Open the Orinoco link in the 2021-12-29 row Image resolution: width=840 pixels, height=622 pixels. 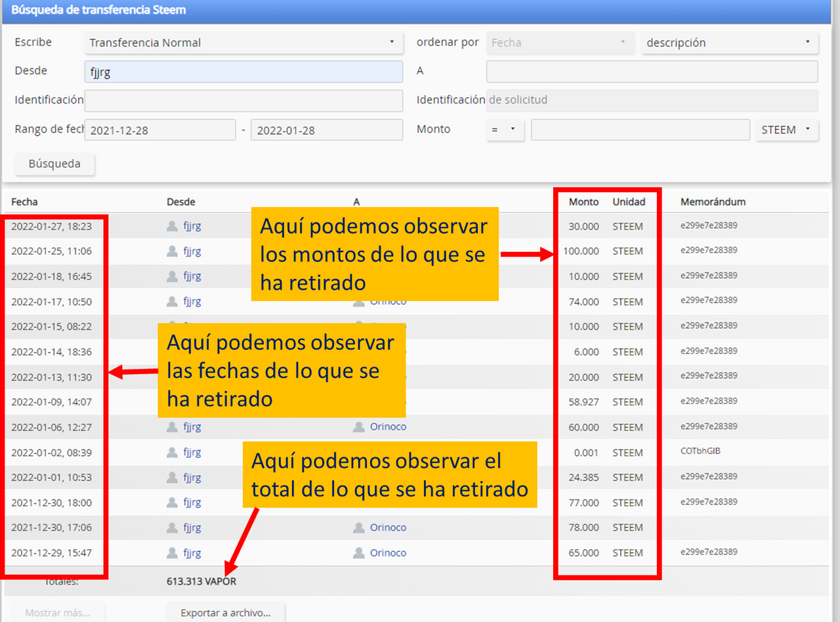tap(388, 552)
